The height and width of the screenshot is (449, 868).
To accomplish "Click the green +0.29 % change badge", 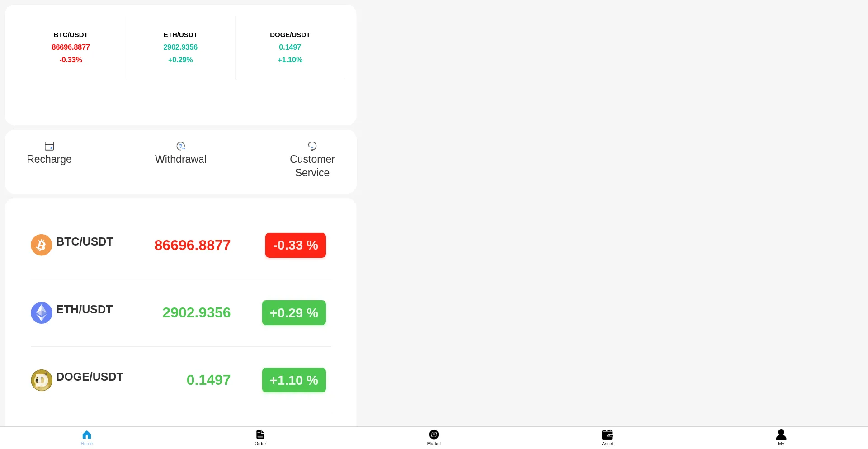I will pos(294,313).
